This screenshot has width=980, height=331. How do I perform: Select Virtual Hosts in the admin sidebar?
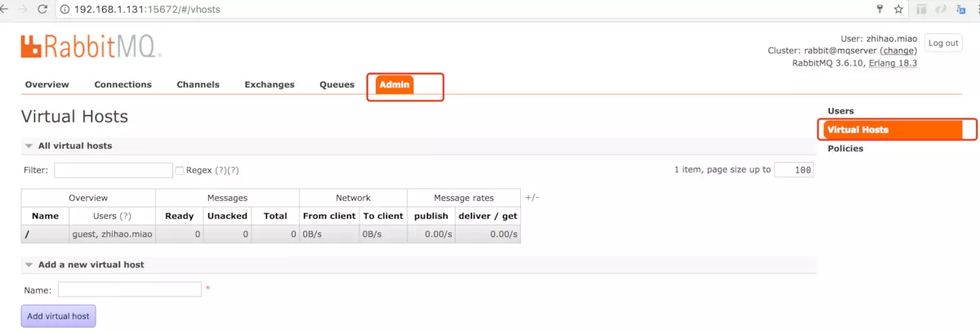pyautogui.click(x=893, y=130)
